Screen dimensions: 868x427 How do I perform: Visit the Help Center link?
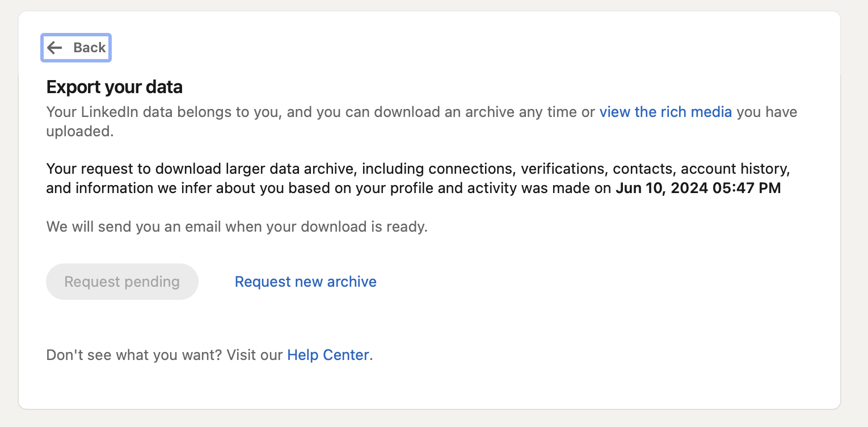point(328,355)
